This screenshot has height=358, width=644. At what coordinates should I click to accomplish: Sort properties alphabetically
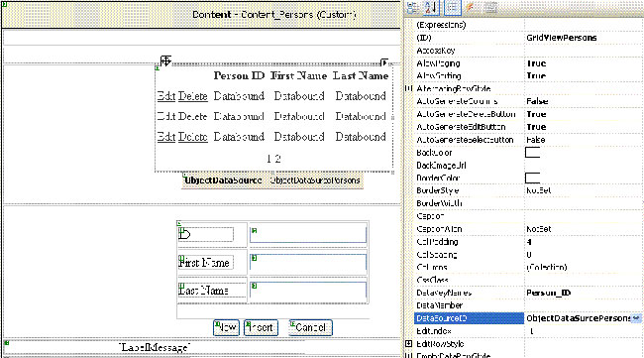[x=432, y=7]
